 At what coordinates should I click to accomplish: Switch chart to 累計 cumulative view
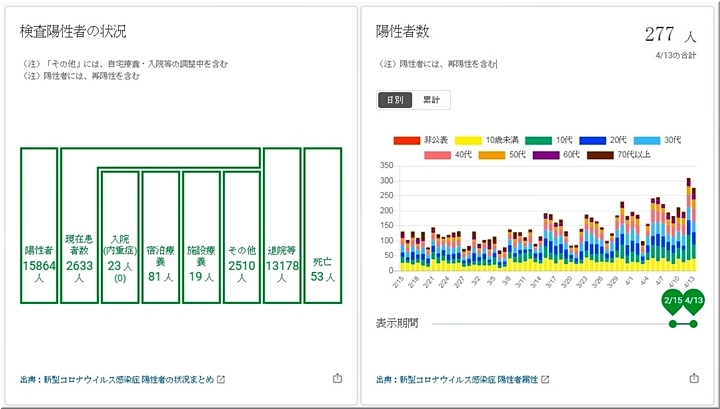[x=431, y=100]
